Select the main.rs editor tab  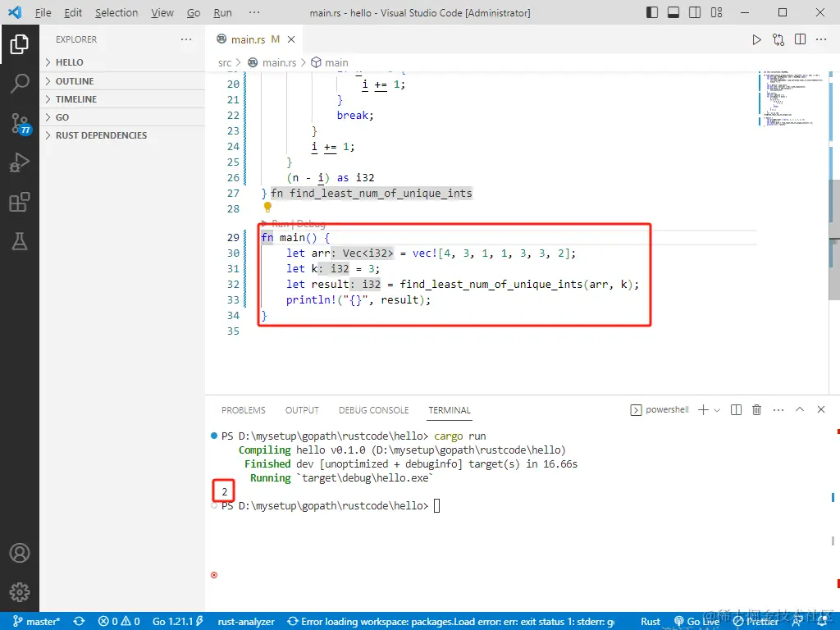coord(255,39)
